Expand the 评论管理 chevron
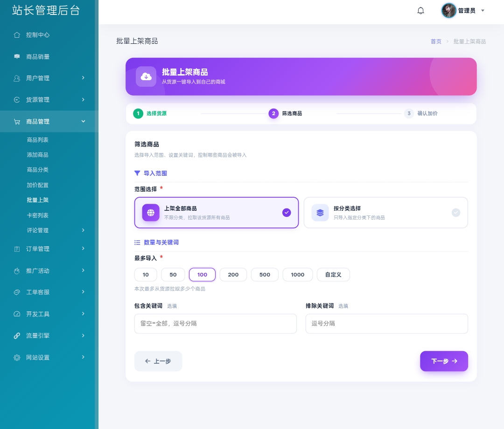504x429 pixels. tap(83, 230)
